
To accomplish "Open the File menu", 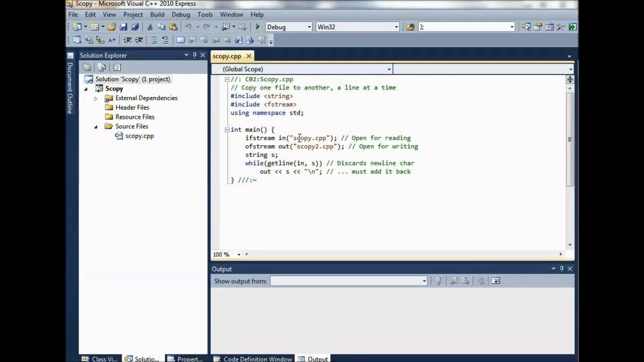I will click(73, 15).
